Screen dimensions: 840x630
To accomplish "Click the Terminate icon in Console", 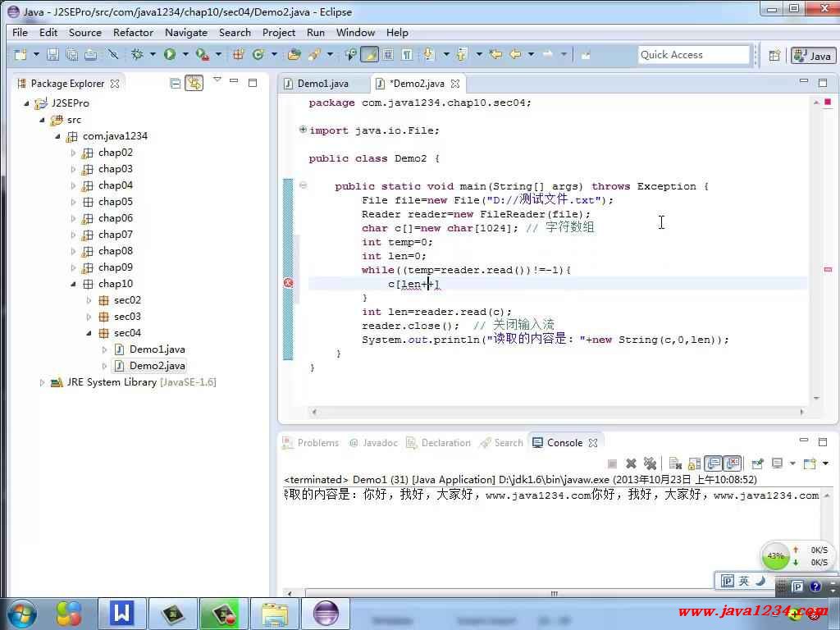I will click(612, 463).
